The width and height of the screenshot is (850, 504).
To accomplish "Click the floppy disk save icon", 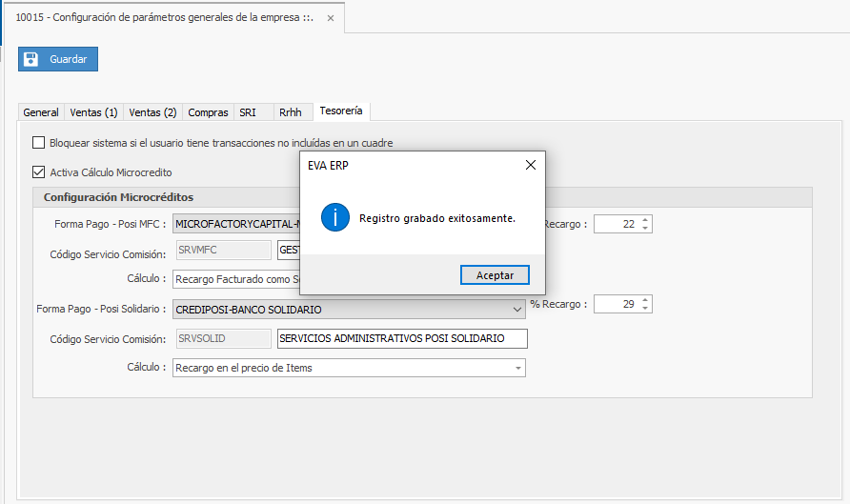I will click(31, 59).
